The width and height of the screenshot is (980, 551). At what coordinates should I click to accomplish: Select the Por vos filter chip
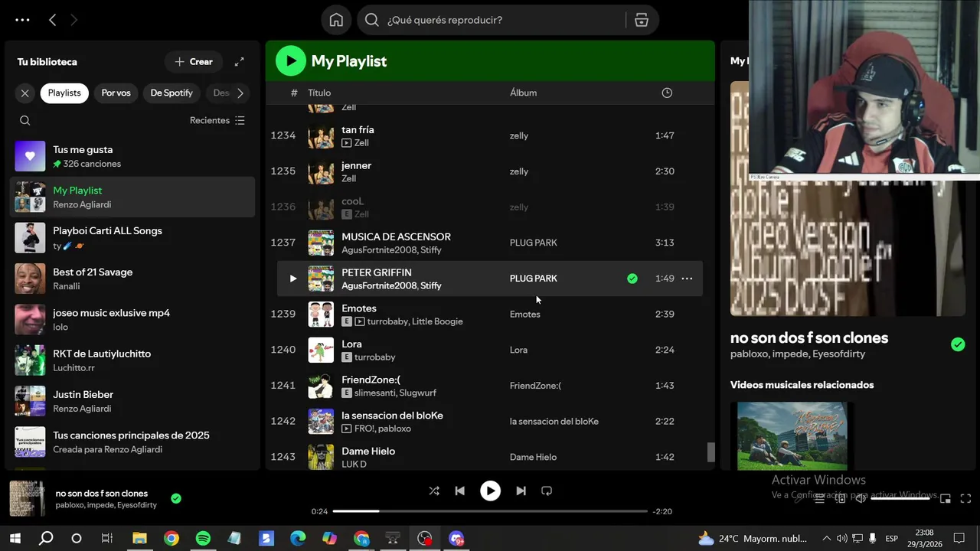[x=116, y=93]
